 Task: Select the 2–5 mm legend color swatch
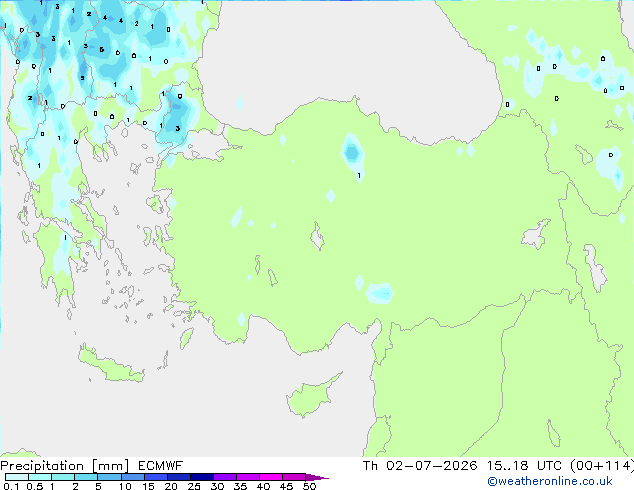[x=86, y=477]
